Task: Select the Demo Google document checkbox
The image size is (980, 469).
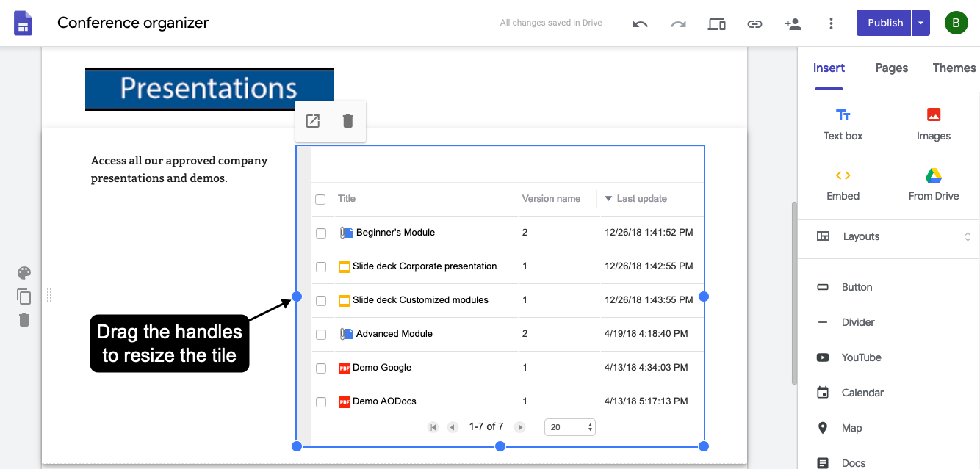Action: point(321,368)
